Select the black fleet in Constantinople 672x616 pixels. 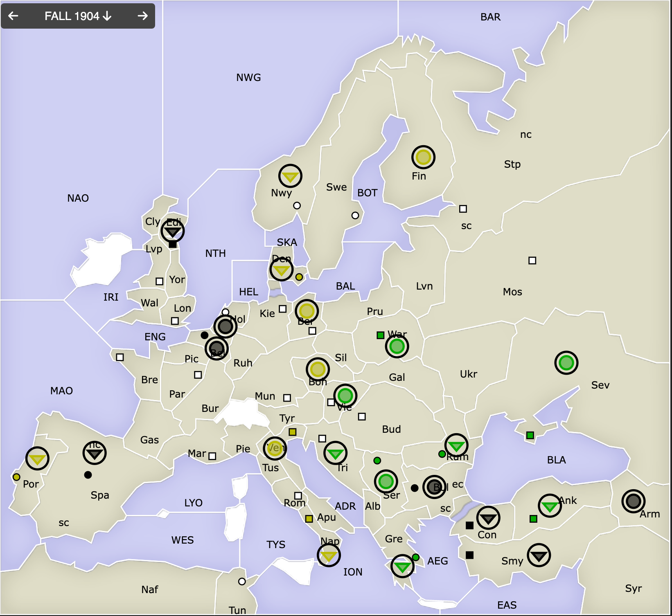(x=488, y=518)
